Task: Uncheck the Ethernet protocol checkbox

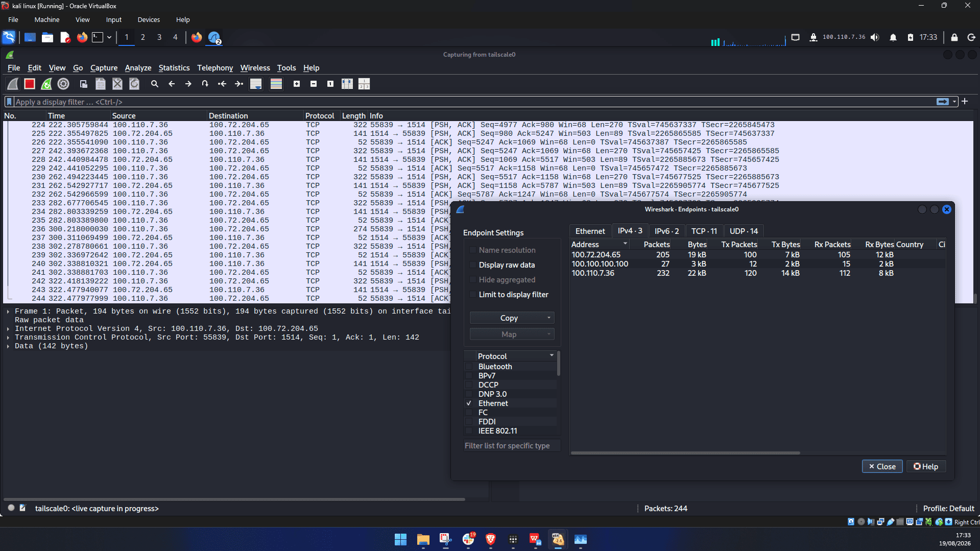Action: tap(469, 403)
